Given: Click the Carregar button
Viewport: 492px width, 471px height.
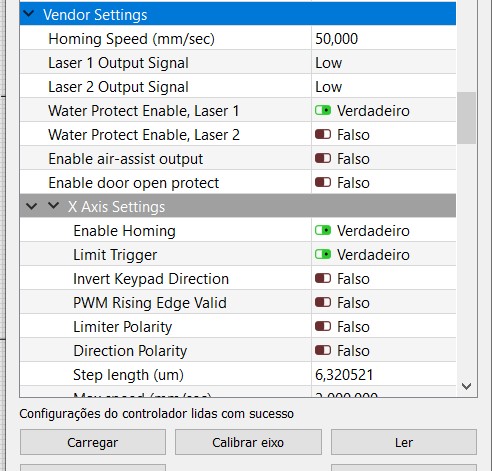Looking at the screenshot, I should [x=93, y=442].
